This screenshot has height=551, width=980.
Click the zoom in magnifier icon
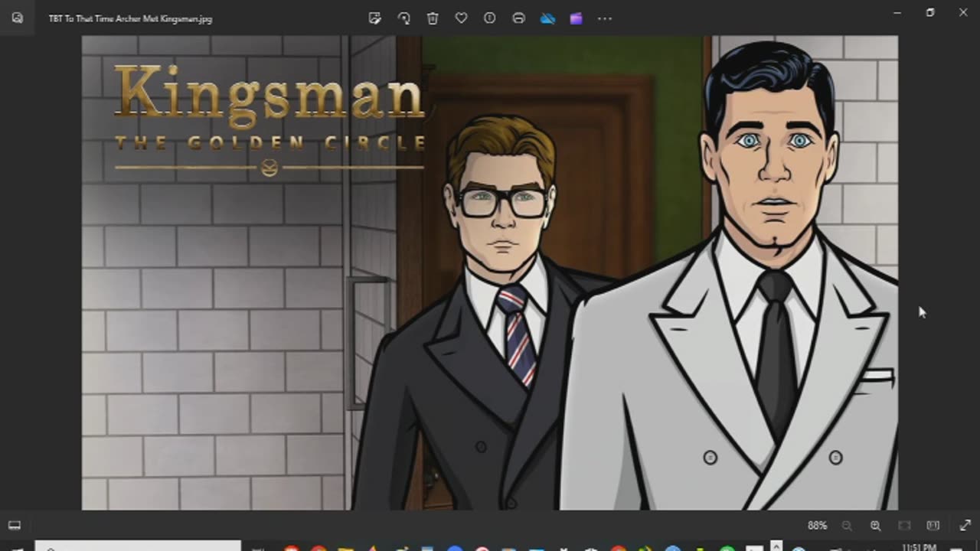(875, 526)
